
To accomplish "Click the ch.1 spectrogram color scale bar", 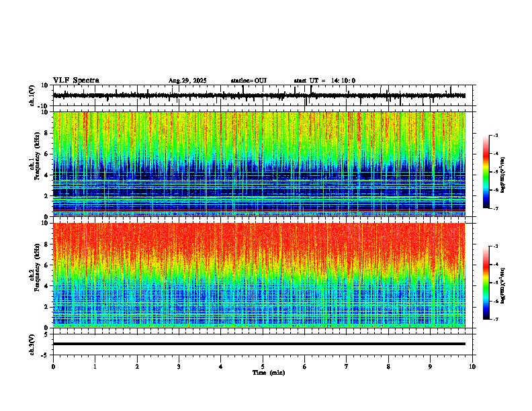I will pos(486,172).
